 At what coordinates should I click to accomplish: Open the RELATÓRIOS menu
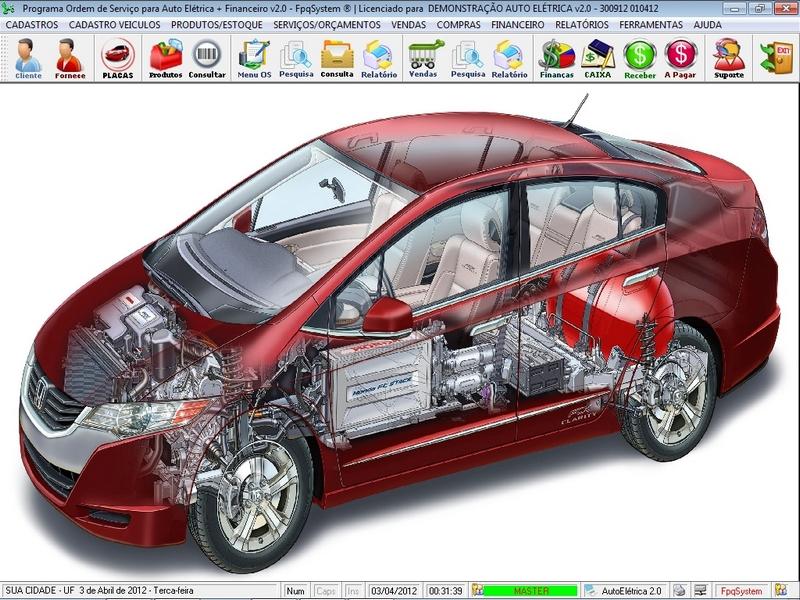(582, 24)
